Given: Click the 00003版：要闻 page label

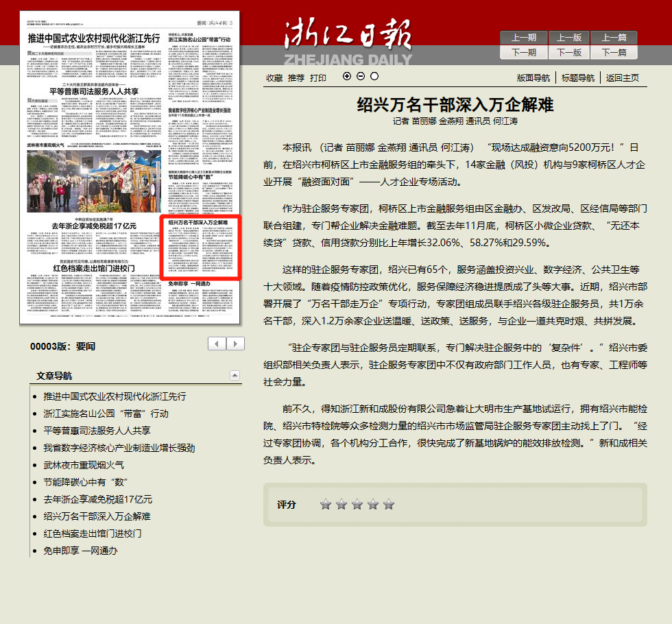Looking at the screenshot, I should click(x=62, y=346).
